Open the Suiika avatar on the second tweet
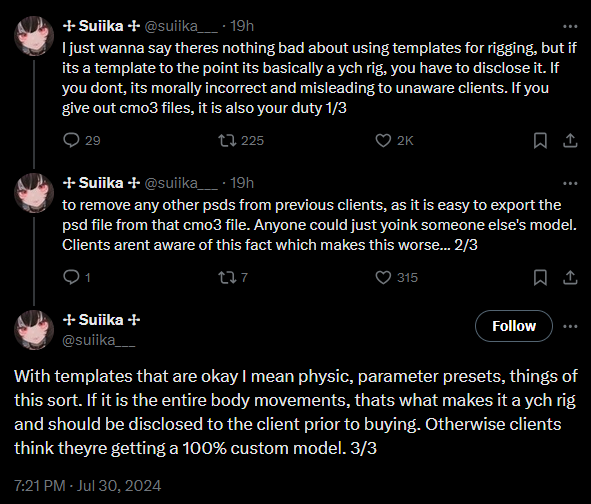The height and width of the screenshot is (504, 591). [x=34, y=193]
